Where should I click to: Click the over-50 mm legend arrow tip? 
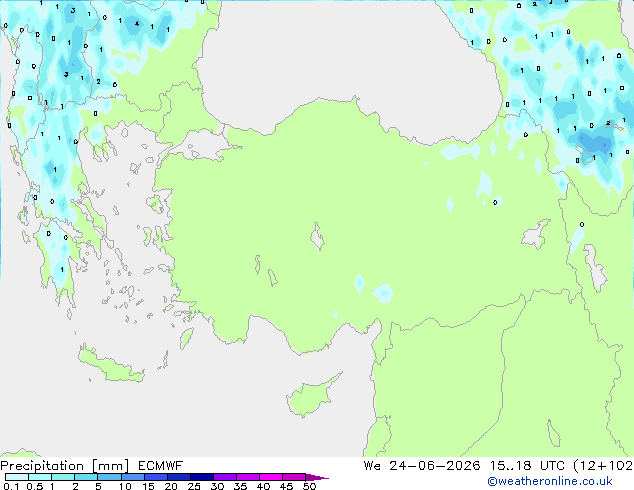[x=317, y=477]
